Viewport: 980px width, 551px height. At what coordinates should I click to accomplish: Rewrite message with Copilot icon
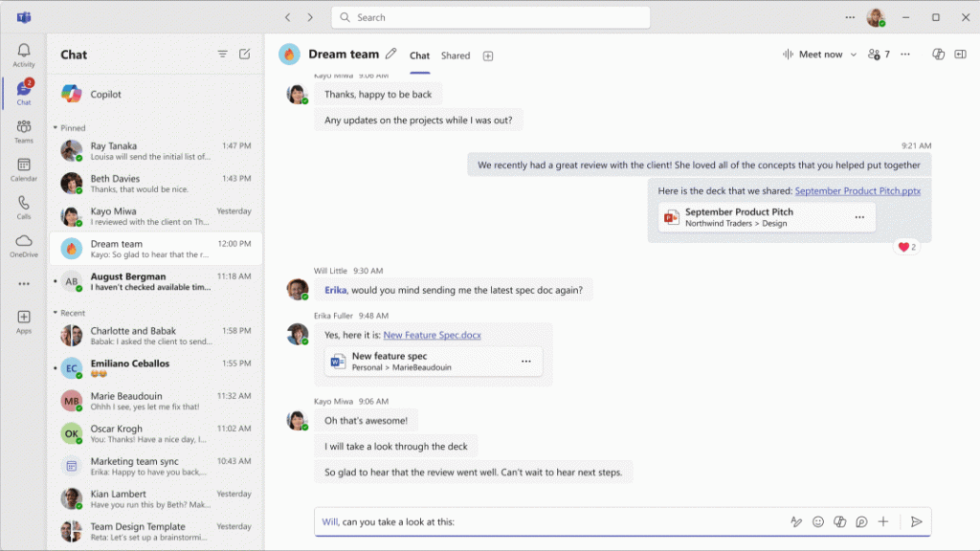coord(840,521)
